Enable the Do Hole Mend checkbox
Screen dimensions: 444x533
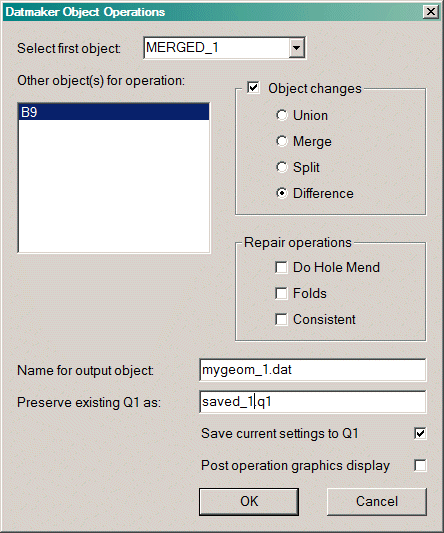(x=281, y=267)
